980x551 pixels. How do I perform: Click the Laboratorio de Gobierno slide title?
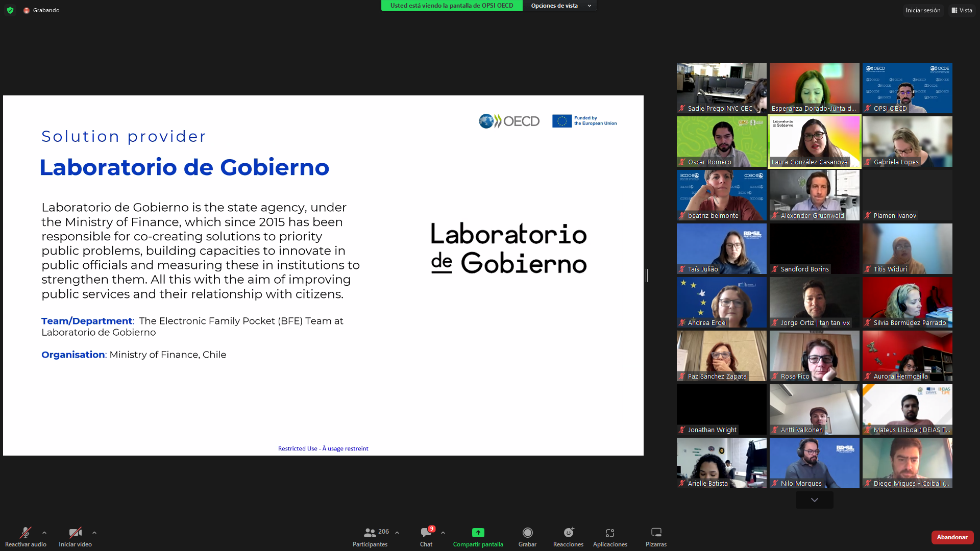[x=184, y=167]
